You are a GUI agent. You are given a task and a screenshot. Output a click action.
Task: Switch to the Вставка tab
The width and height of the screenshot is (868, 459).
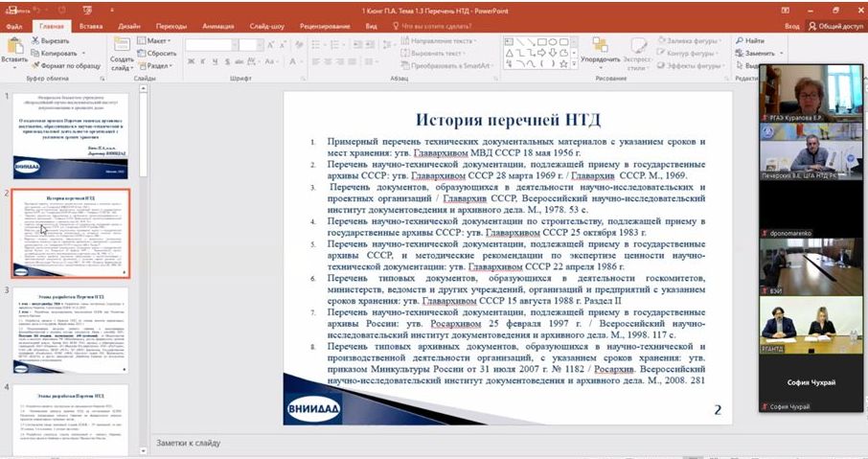91,26
